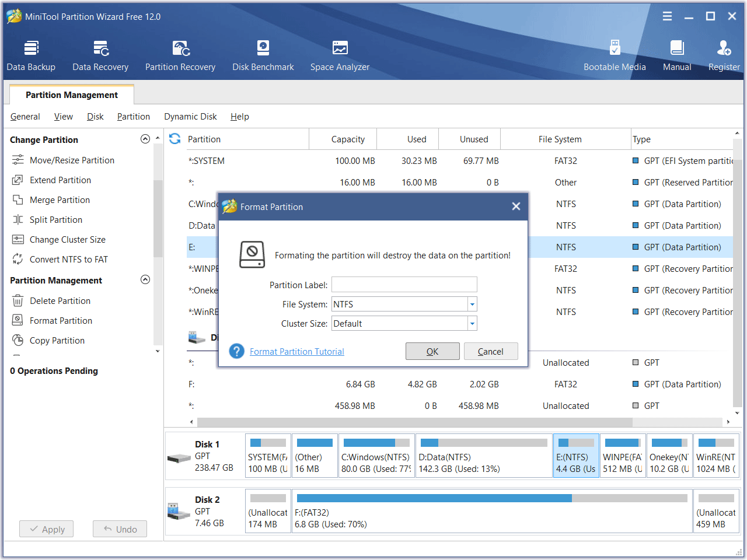Launch Data Recovery from the toolbar
This screenshot has width=747, height=560.
point(100,56)
